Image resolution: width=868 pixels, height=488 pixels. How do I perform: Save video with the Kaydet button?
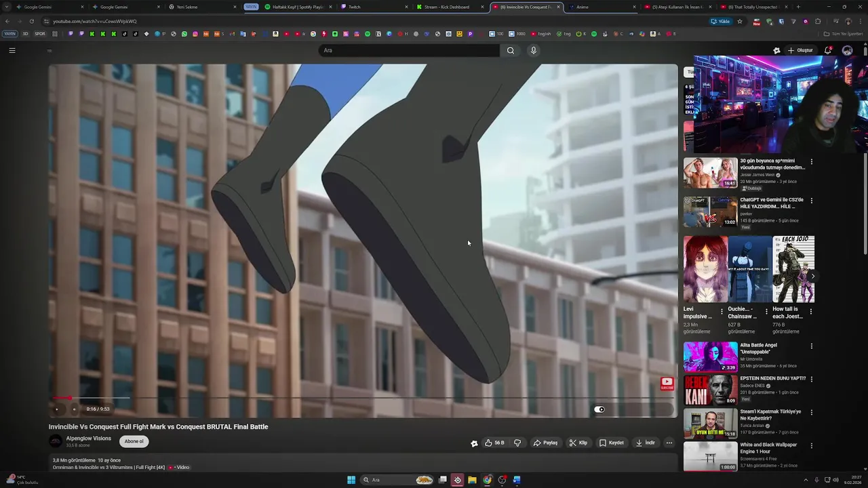pyautogui.click(x=611, y=443)
